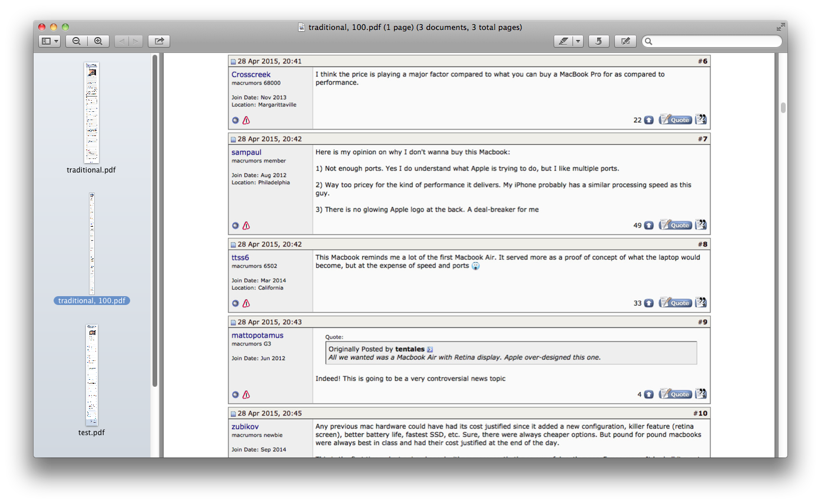Screen dimensions: 821x504
Task: Click mattopotamus's online status icon
Action: coord(236,394)
